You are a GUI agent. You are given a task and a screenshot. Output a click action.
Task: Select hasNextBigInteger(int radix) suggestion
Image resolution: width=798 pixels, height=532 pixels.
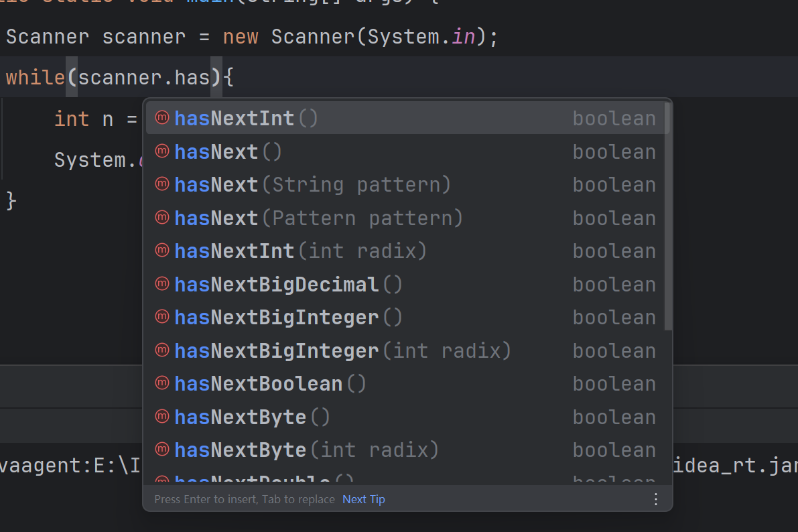[407, 351]
